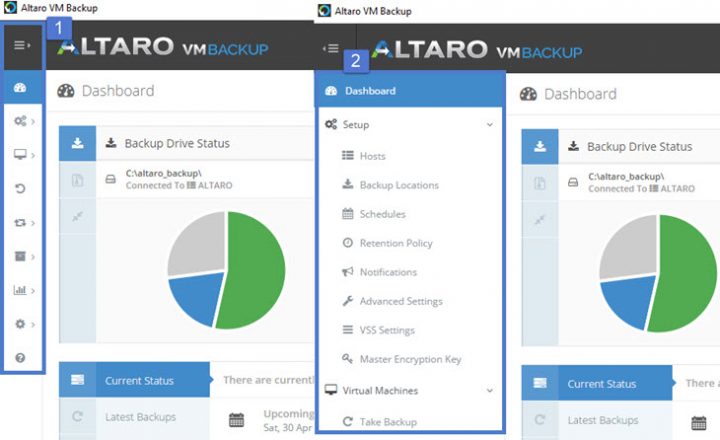
Task: Select faded pin tab icon in collapsed-sidebar window
Action: click(x=78, y=216)
